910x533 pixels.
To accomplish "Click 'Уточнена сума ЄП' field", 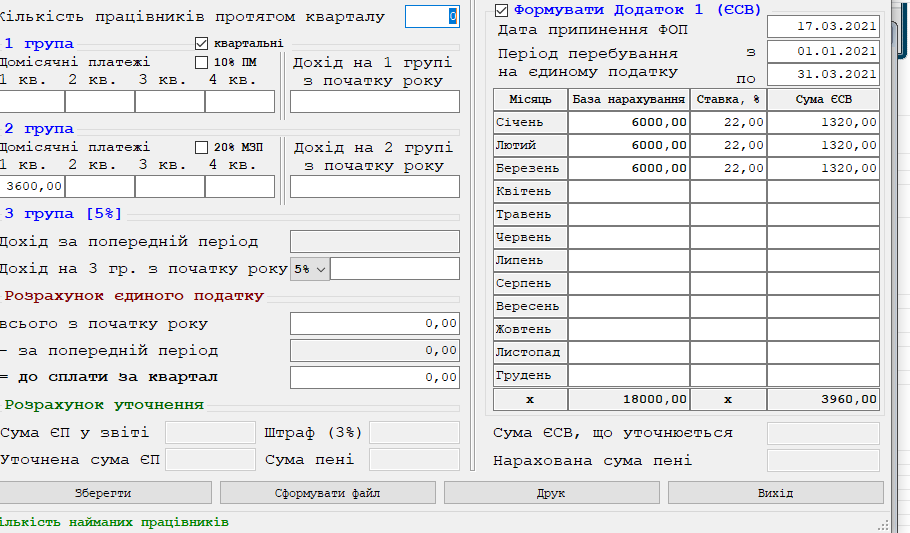I will [x=210, y=459].
